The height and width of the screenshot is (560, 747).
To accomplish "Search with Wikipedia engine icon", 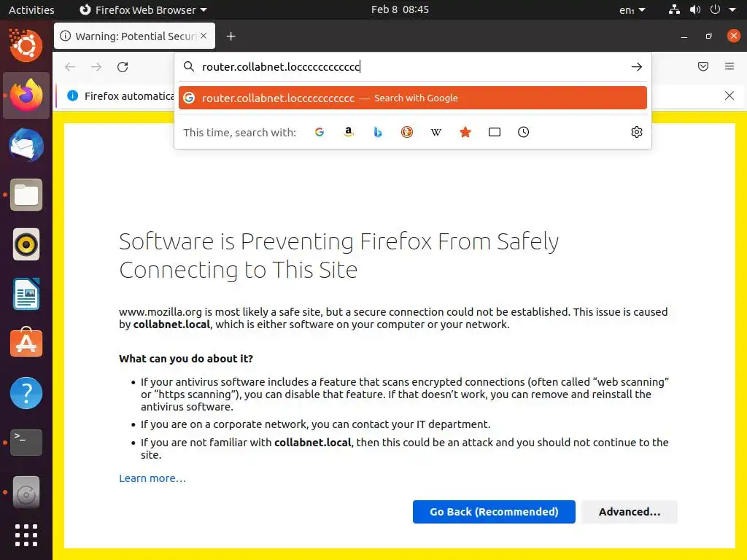I will [436, 132].
